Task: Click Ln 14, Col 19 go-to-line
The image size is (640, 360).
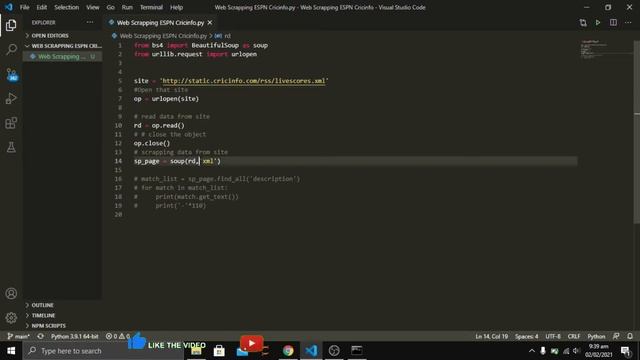Action: click(491, 336)
